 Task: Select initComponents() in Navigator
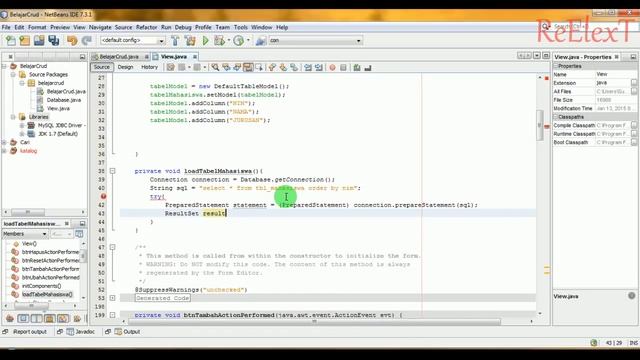[41, 286]
